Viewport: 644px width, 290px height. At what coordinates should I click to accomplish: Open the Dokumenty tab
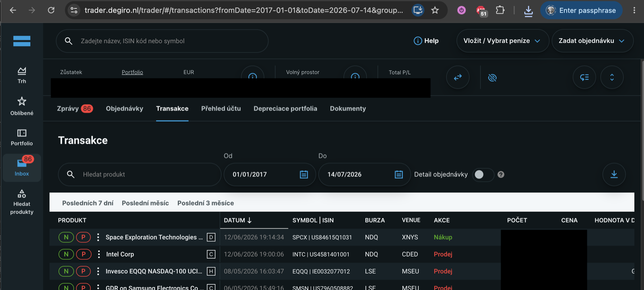coord(348,108)
